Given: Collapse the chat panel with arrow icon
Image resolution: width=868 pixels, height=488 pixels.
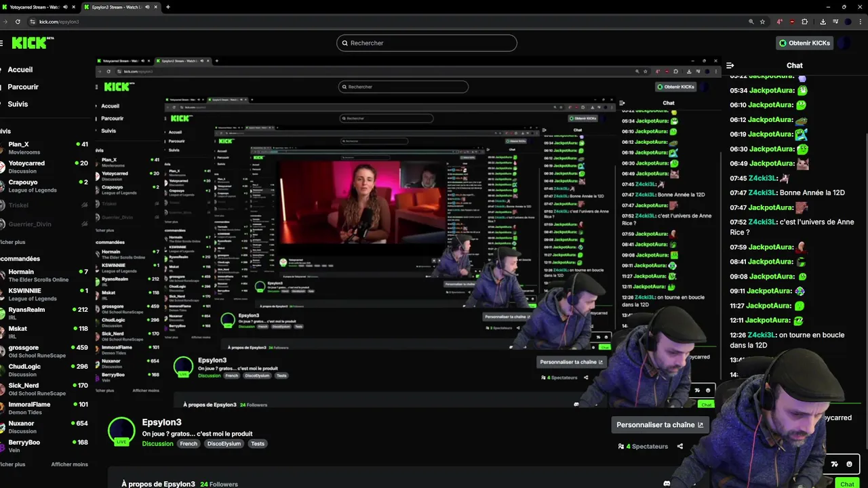Looking at the screenshot, I should click(730, 66).
